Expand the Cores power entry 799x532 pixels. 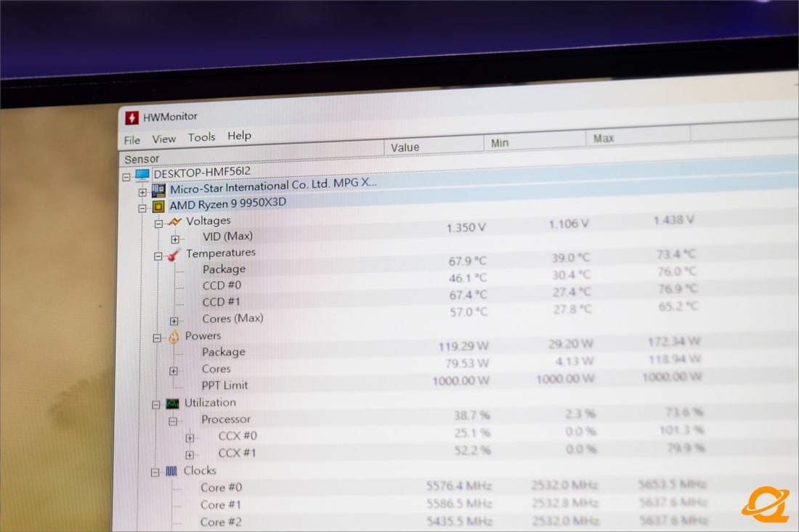(x=174, y=371)
